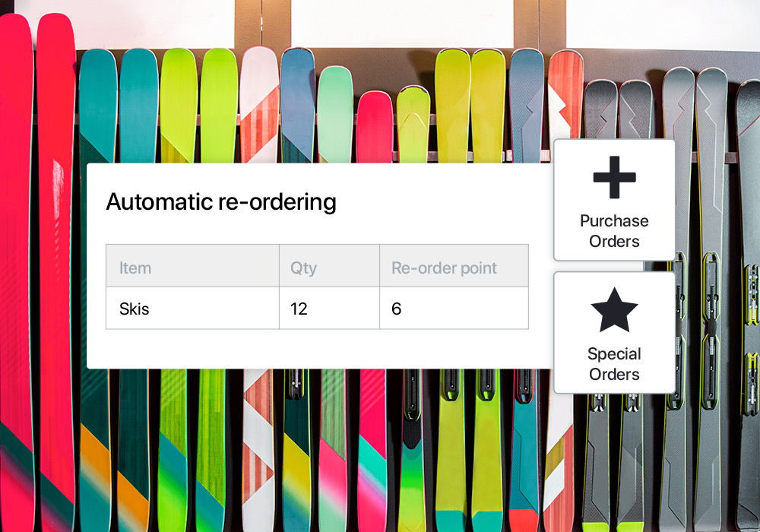Screen dimensions: 760x532
Task: Open the Purchase Orders text label
Action: tap(614, 231)
